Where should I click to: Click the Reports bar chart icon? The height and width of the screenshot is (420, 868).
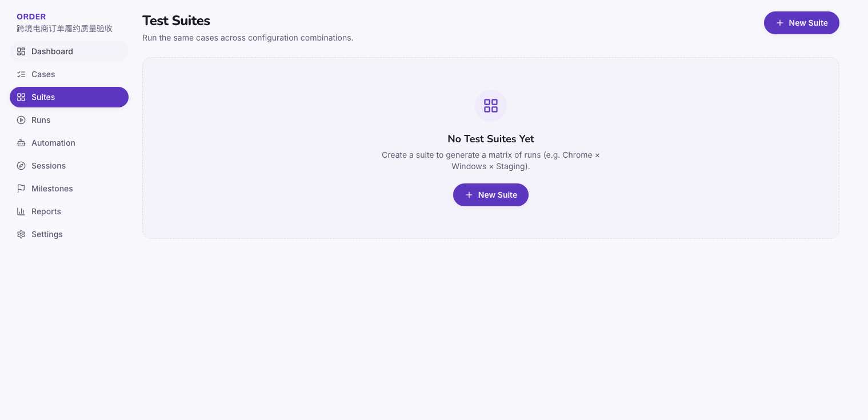point(21,211)
